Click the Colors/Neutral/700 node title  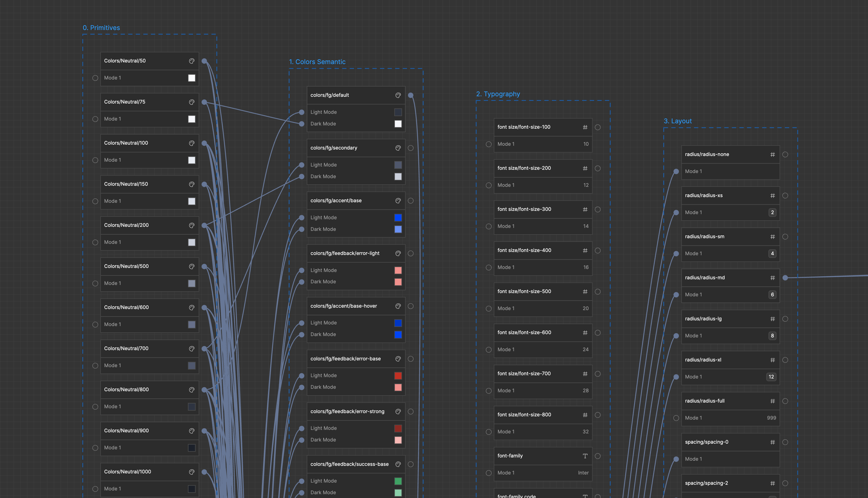point(126,348)
